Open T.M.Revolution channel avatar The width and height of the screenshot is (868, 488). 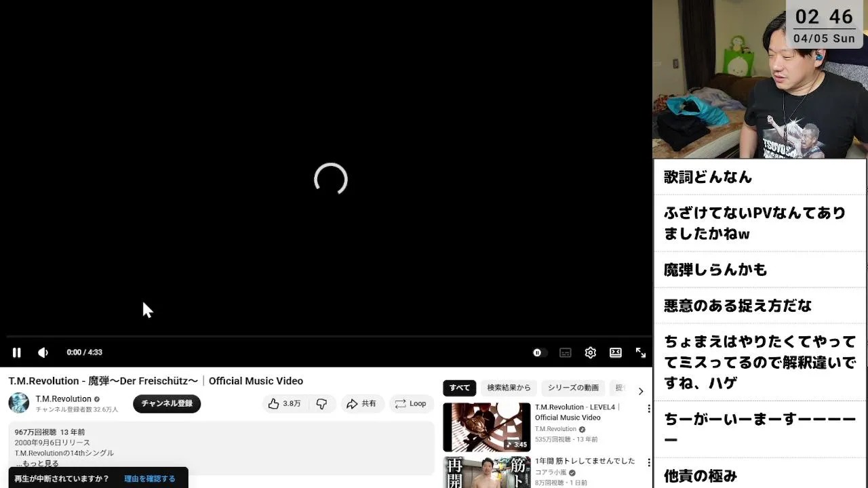point(19,403)
